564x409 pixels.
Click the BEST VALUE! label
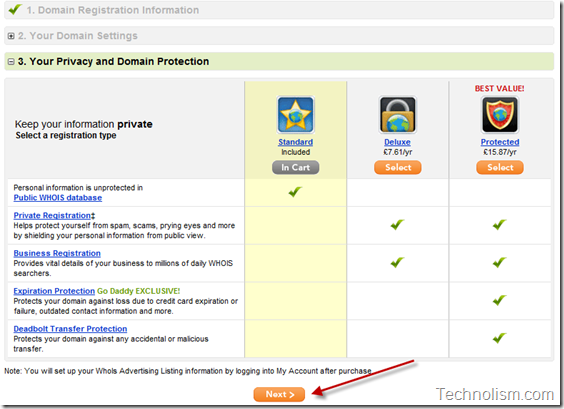tap(500, 88)
